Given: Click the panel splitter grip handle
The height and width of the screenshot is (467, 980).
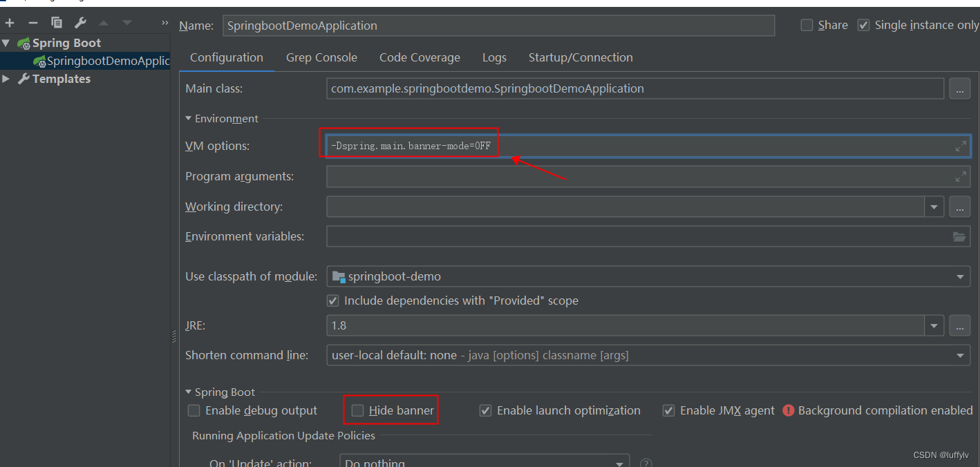Looking at the screenshot, I should click(x=174, y=336).
